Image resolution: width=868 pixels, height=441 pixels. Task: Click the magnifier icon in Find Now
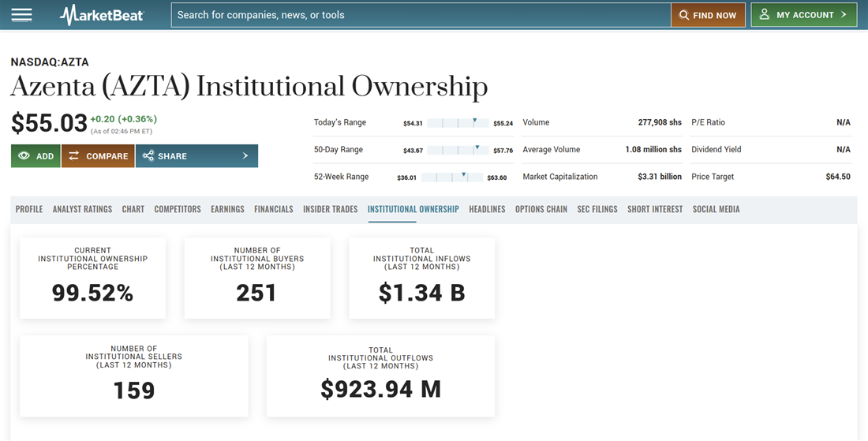(x=683, y=15)
